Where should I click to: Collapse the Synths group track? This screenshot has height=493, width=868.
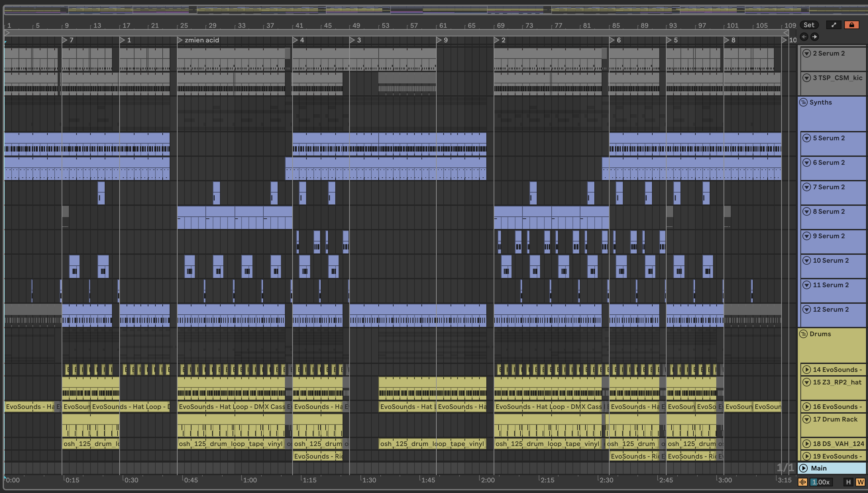click(x=803, y=102)
